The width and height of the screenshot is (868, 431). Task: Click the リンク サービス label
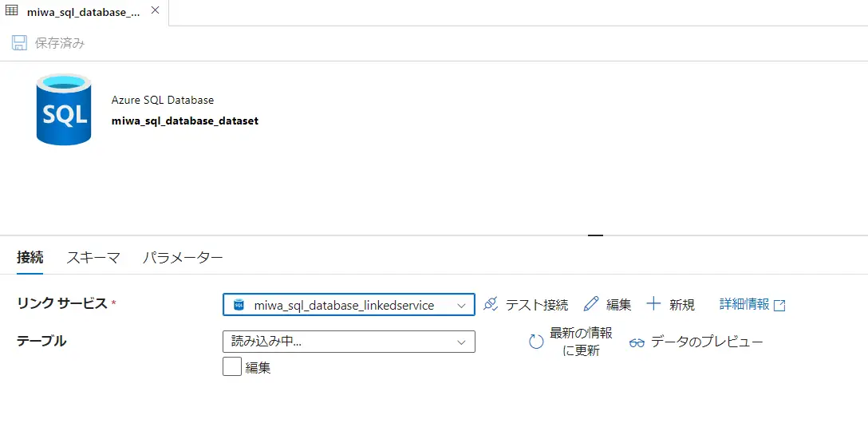pyautogui.click(x=62, y=303)
